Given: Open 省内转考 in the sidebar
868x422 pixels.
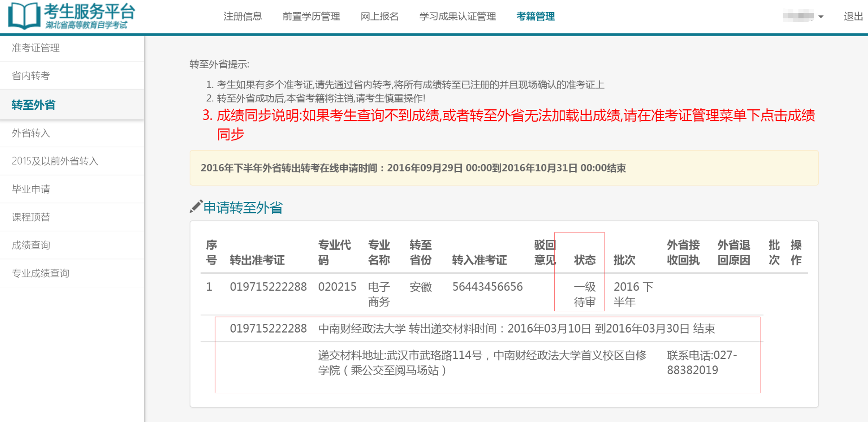Looking at the screenshot, I should tap(72, 76).
